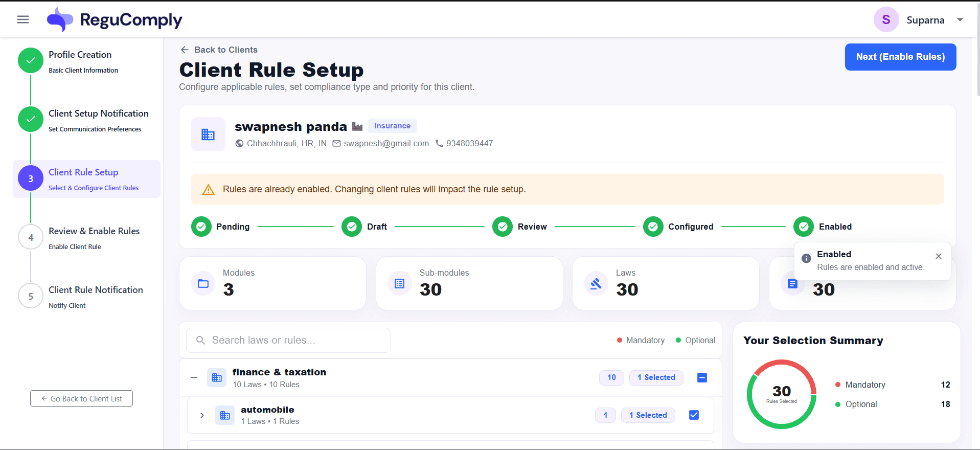Click the Configured status check icon
The width and height of the screenshot is (980, 450).
[x=653, y=227]
